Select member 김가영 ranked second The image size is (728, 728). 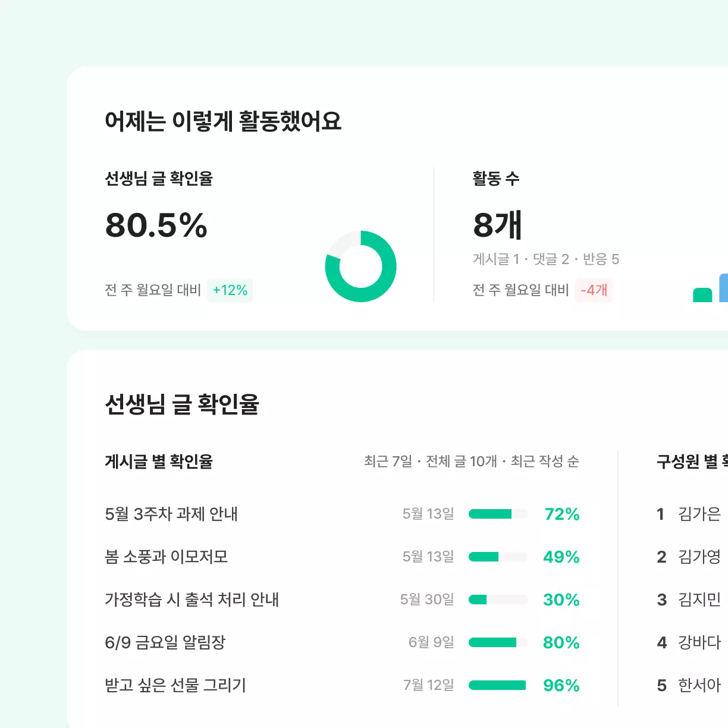(x=699, y=557)
